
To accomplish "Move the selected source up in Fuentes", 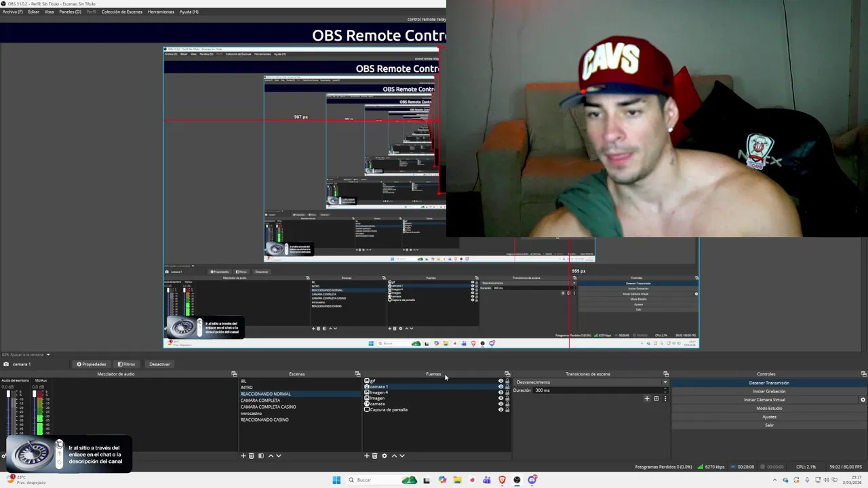I will (394, 455).
